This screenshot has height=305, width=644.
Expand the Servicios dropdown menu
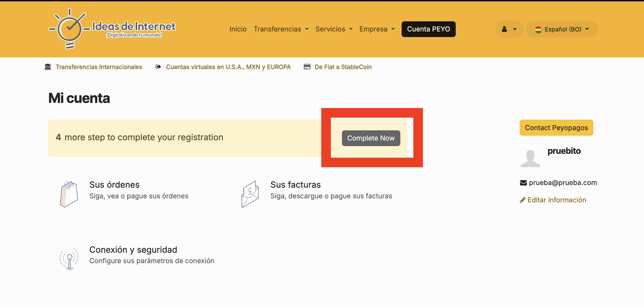(x=334, y=29)
